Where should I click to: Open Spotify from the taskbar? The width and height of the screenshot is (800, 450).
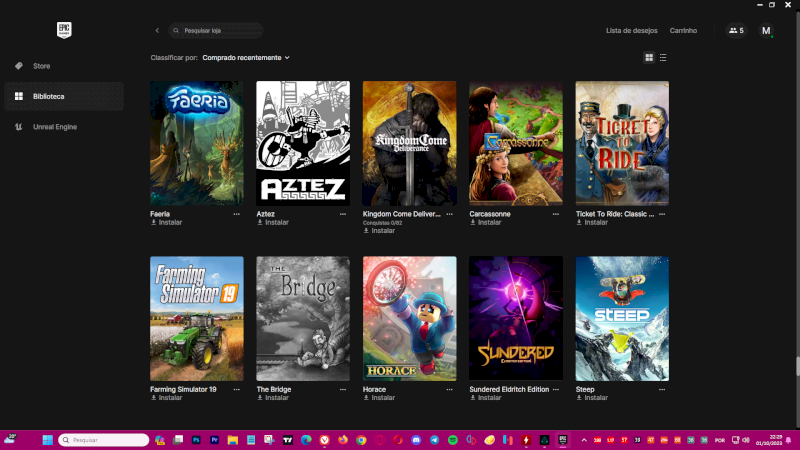pyautogui.click(x=452, y=440)
